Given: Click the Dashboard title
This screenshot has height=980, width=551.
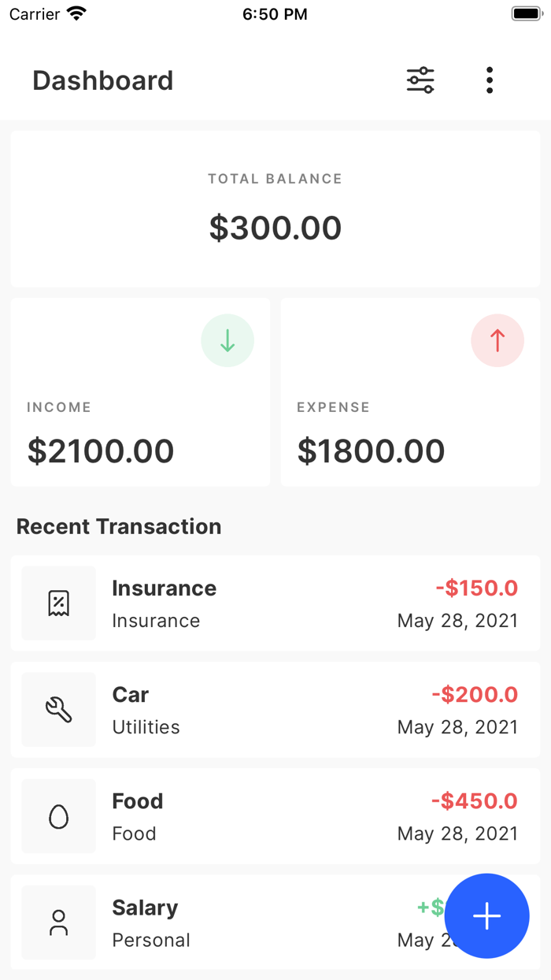Looking at the screenshot, I should 102,80.
